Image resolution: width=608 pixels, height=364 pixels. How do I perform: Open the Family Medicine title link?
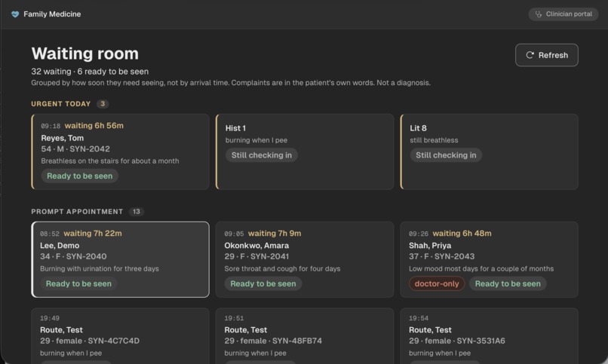pos(52,14)
